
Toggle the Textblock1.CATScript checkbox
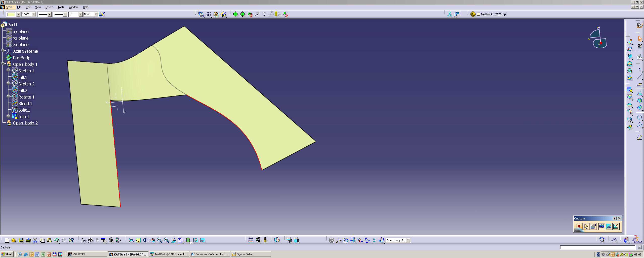click(x=479, y=14)
